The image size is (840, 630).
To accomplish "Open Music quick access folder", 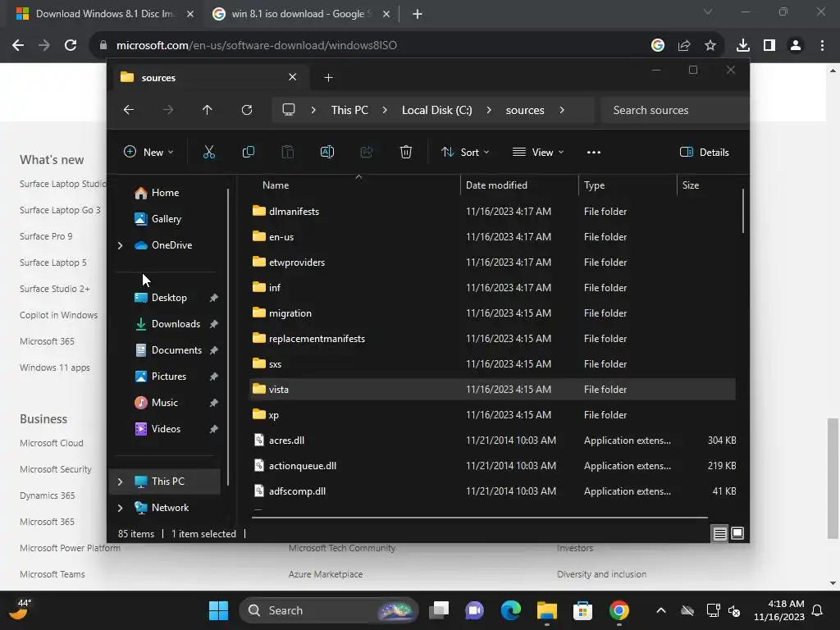I will (x=164, y=403).
